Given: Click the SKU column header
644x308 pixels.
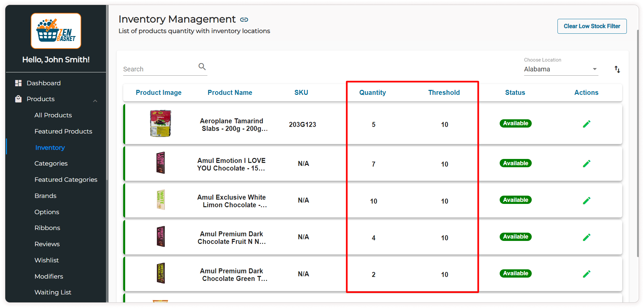Looking at the screenshot, I should coord(301,93).
